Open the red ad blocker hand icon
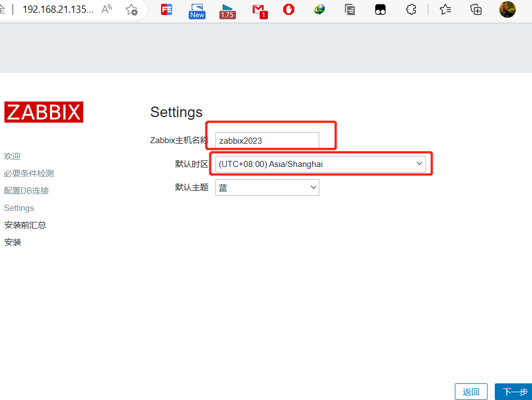This screenshot has width=532, height=400. (x=289, y=9)
